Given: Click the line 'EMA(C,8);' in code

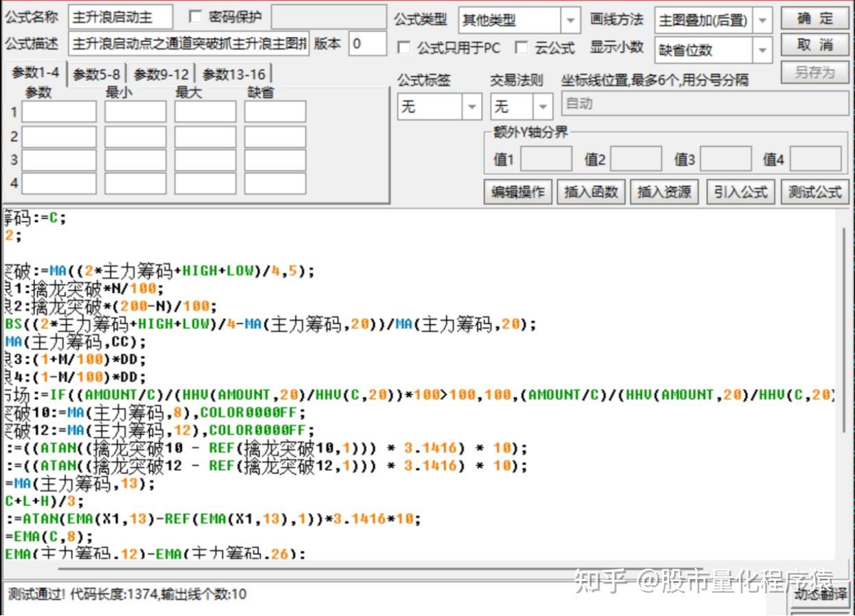Looking at the screenshot, I should click(x=49, y=536).
